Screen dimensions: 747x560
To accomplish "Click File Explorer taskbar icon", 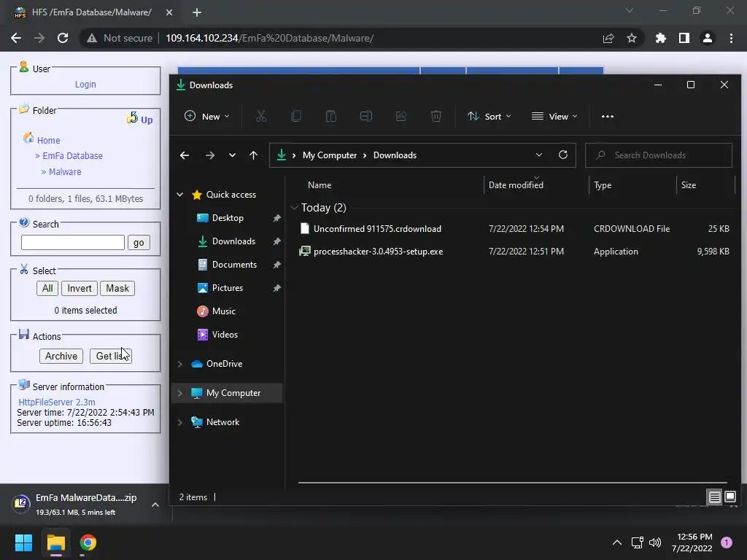I will (55, 542).
